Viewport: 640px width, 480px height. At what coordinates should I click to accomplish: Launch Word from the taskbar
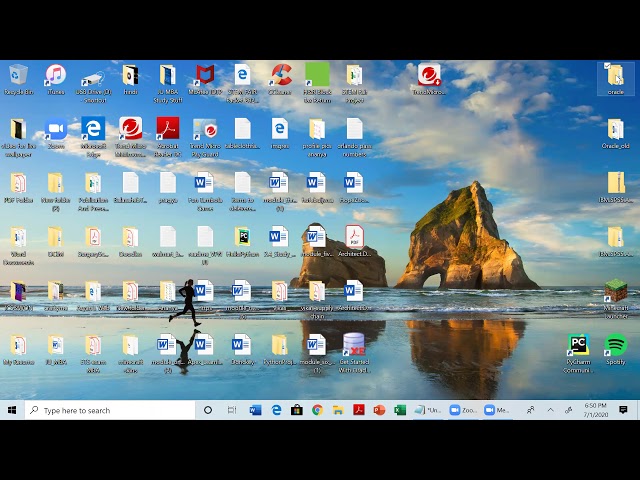click(256, 410)
